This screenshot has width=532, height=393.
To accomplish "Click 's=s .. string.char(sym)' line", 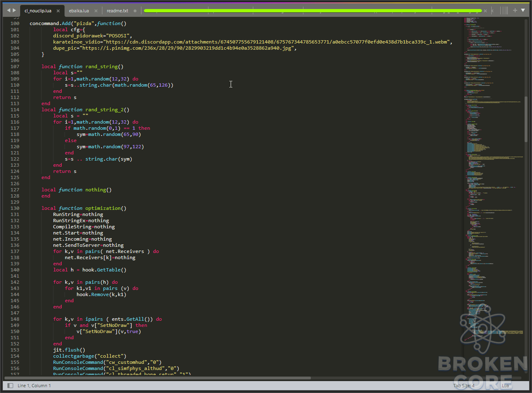I will pyautogui.click(x=98, y=159).
